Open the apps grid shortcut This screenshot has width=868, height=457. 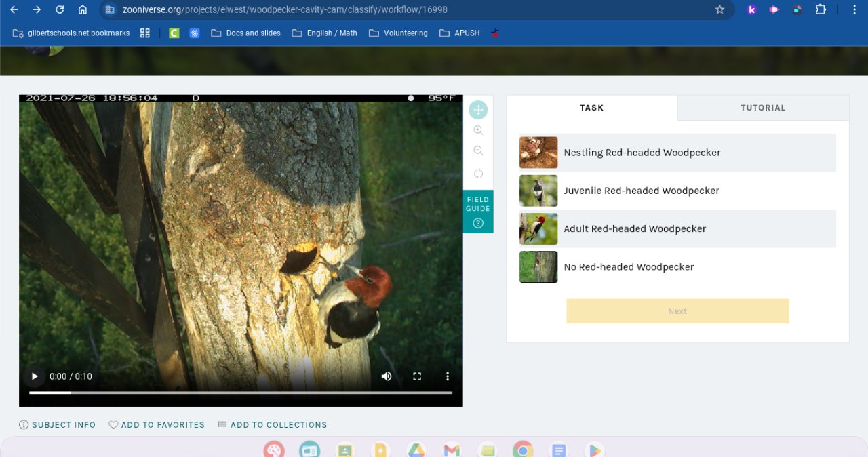click(x=144, y=33)
